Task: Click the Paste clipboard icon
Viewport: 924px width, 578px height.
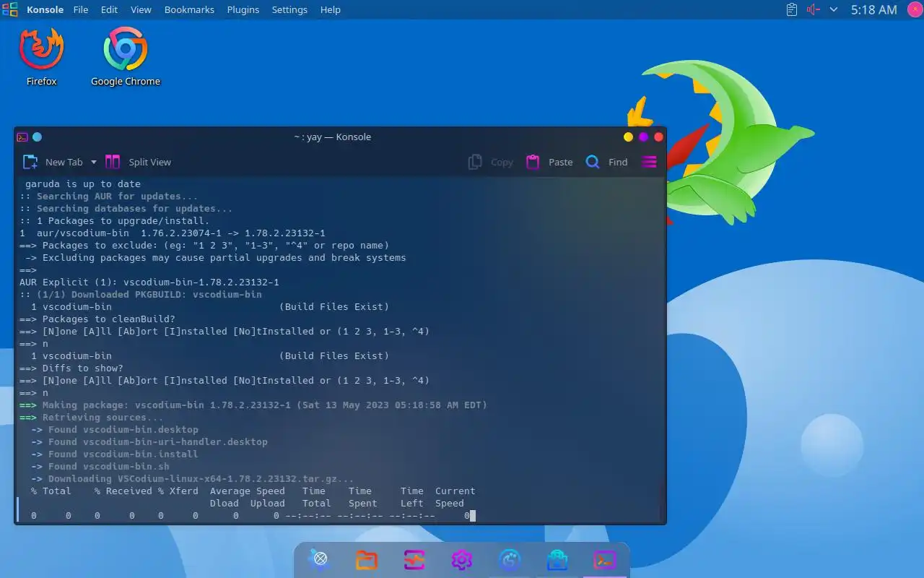Action: click(x=533, y=162)
